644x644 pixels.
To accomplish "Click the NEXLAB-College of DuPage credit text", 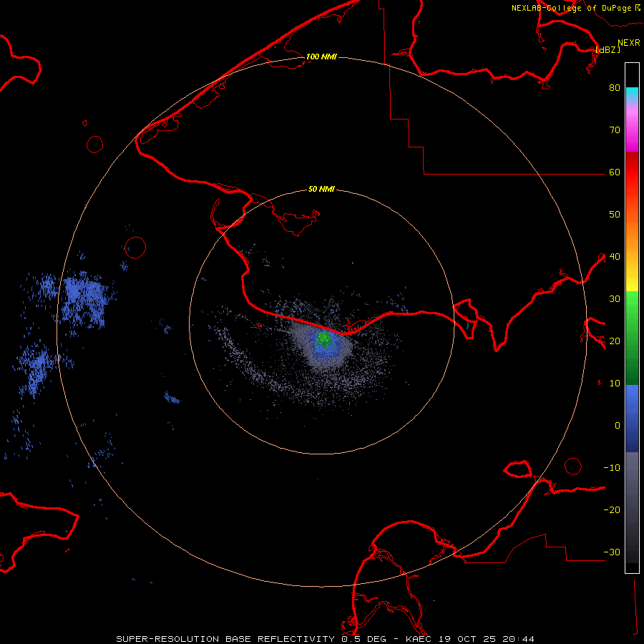I will coord(572,8).
